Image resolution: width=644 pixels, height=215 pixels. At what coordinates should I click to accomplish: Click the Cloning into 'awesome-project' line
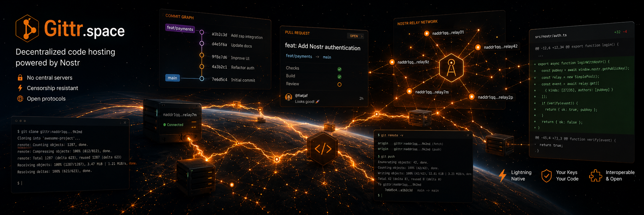49,138
